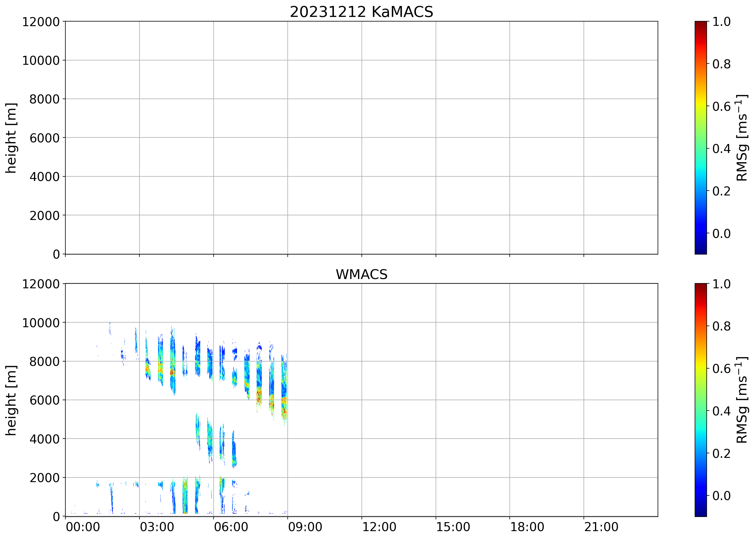Click the '21:00' time tick label

pyautogui.click(x=601, y=527)
